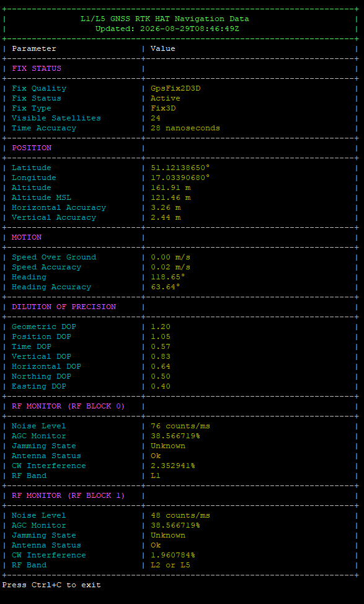Viewport: 364px width, 604px height.
Task: Click the Antenna Status 'Ok' in RF Block 1
Action: pos(156,546)
